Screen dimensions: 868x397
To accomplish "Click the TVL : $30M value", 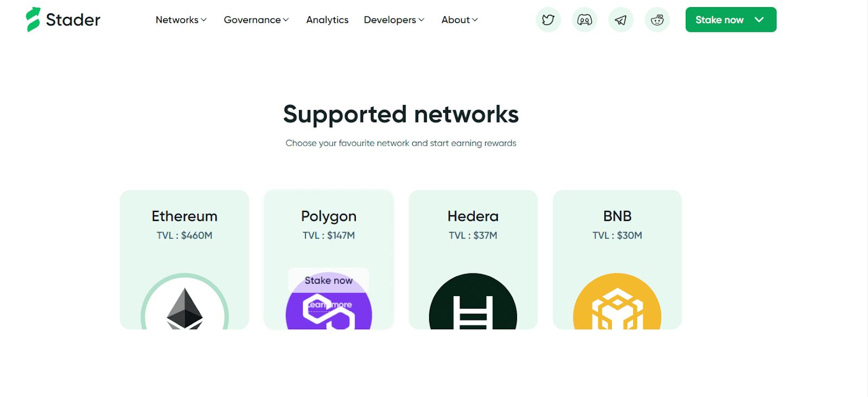I will (x=617, y=235).
